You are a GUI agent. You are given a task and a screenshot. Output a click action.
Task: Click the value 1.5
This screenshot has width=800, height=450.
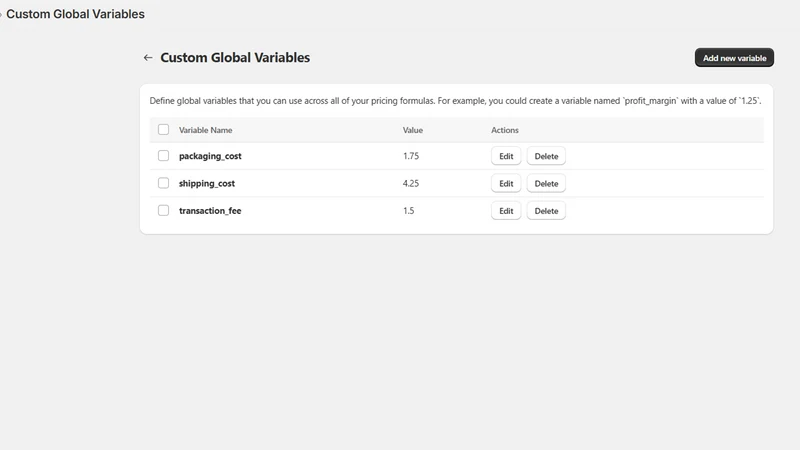(409, 211)
